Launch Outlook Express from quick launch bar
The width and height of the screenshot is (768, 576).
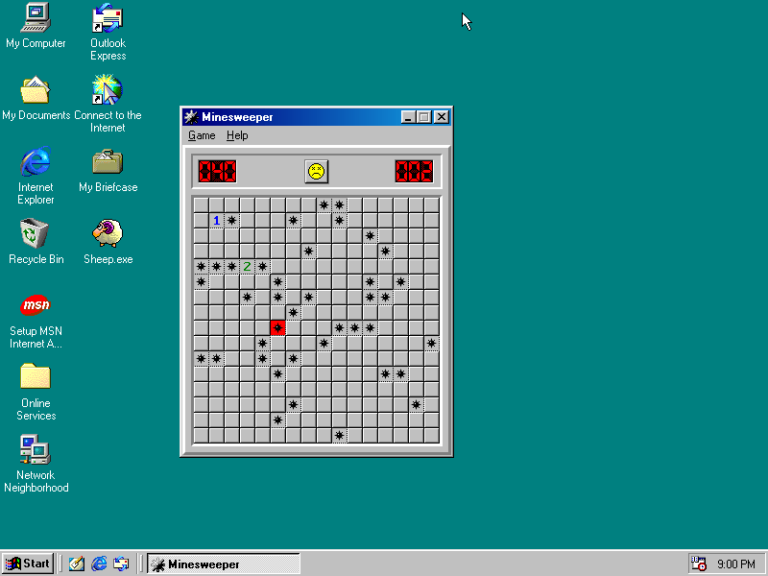pos(121,564)
